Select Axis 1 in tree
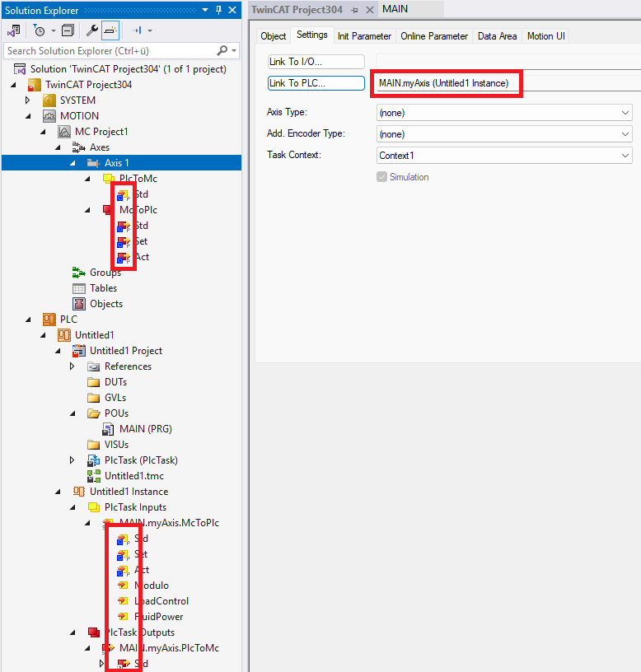Image resolution: width=641 pixels, height=672 pixels. tap(117, 163)
